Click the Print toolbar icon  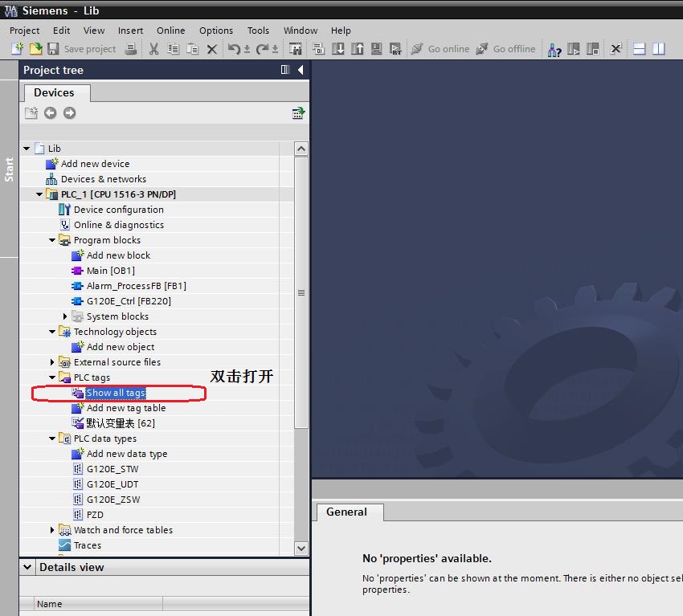click(131, 49)
